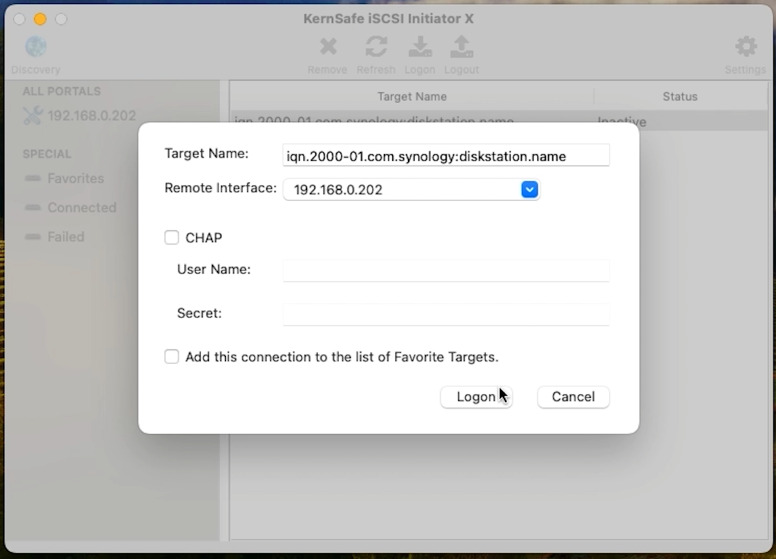Screen dimensions: 776x559
Task: Check Add this connection to Favorite Targets
Action: point(172,357)
